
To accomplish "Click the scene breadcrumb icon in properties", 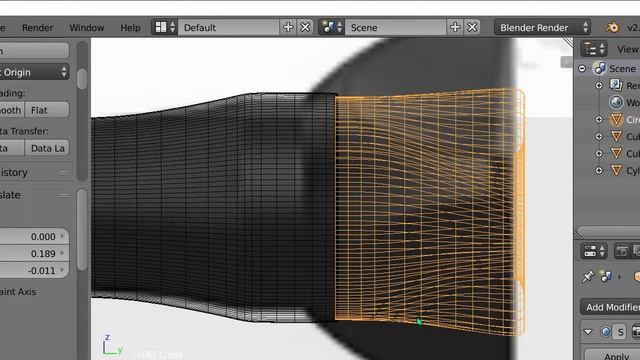I will (x=606, y=277).
